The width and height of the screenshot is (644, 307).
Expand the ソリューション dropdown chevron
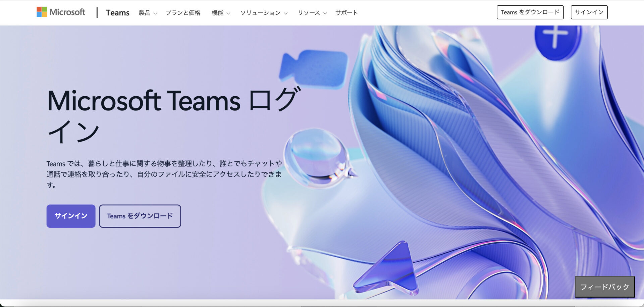pyautogui.click(x=286, y=13)
